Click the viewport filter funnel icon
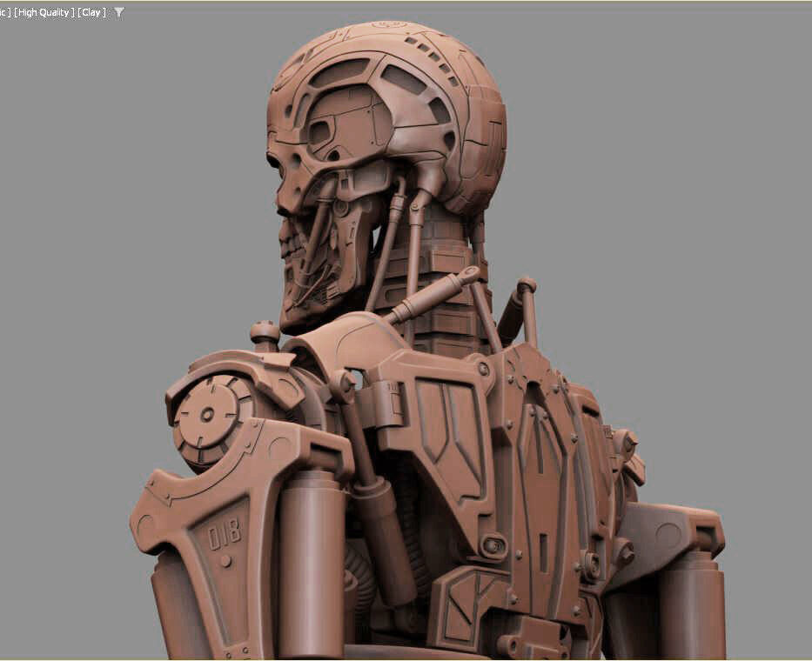This screenshot has width=812, height=661. [119, 12]
